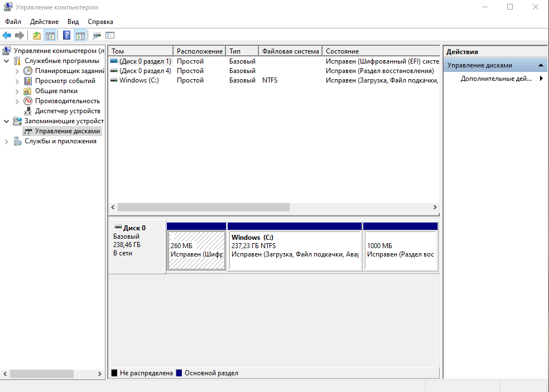Sort by the Расположение column header
The height and width of the screenshot is (392, 549).
click(x=200, y=51)
